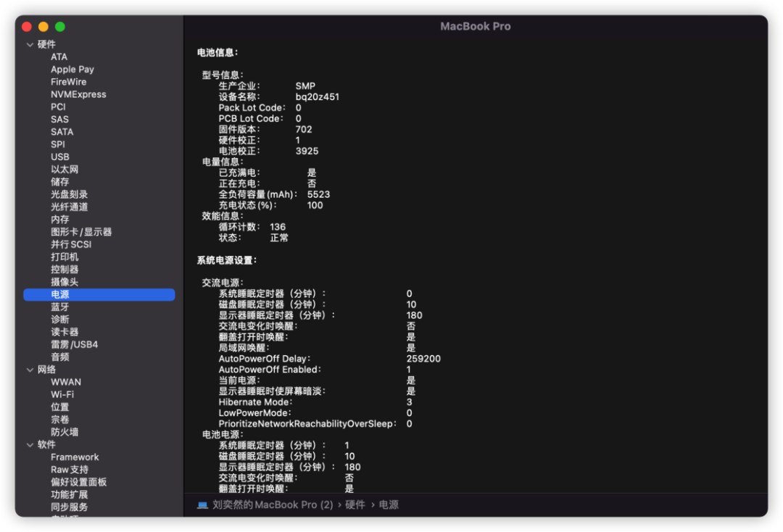Image resolution: width=783 pixels, height=532 pixels.
Task: Click the 电池信息 heading
Action: pos(217,52)
